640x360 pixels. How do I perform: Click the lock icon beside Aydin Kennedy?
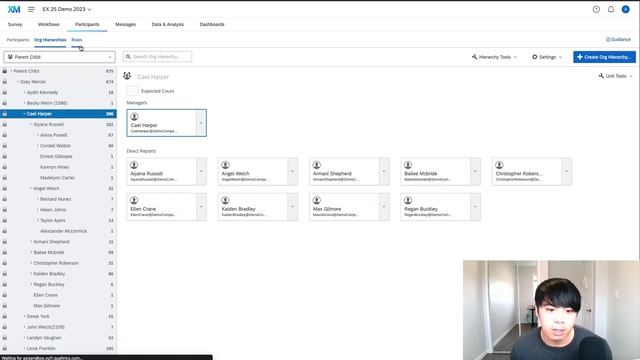tap(4, 92)
